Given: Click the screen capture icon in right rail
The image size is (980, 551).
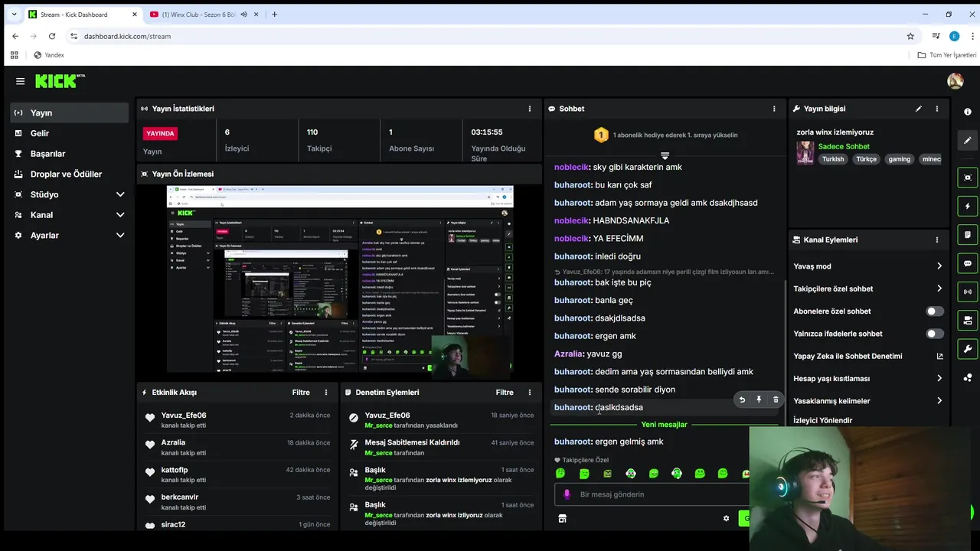Looking at the screenshot, I should pyautogui.click(x=968, y=178).
